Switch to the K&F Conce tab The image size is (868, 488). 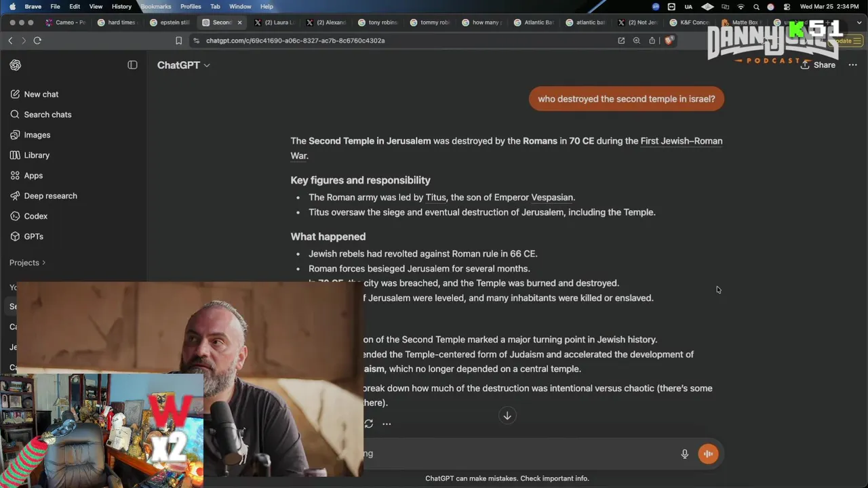pyautogui.click(x=690, y=22)
